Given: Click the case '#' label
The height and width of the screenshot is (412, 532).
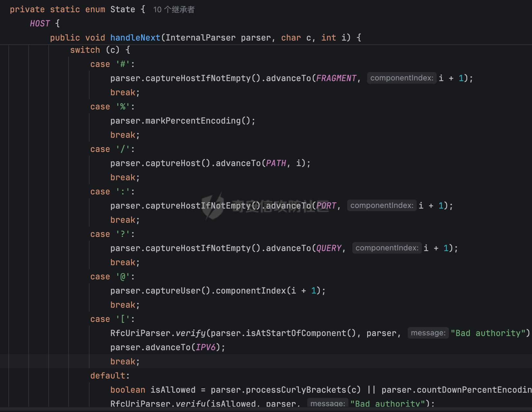Looking at the screenshot, I should [112, 64].
